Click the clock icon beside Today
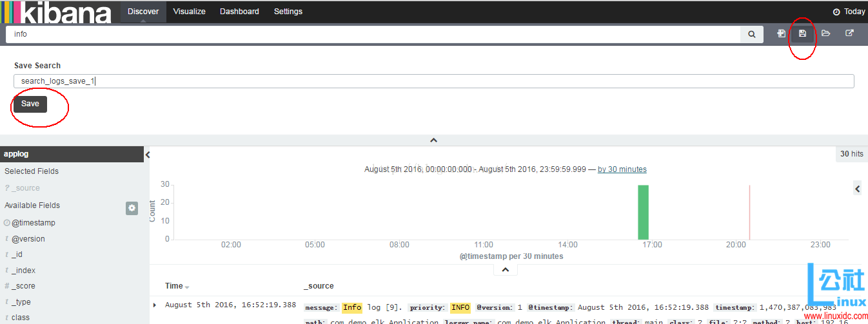The width and height of the screenshot is (868, 324). pyautogui.click(x=836, y=12)
